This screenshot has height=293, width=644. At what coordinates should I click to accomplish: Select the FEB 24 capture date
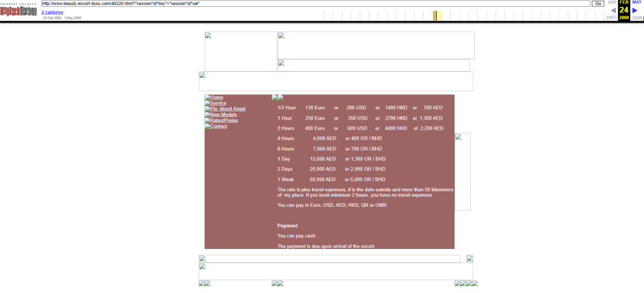click(x=624, y=9)
